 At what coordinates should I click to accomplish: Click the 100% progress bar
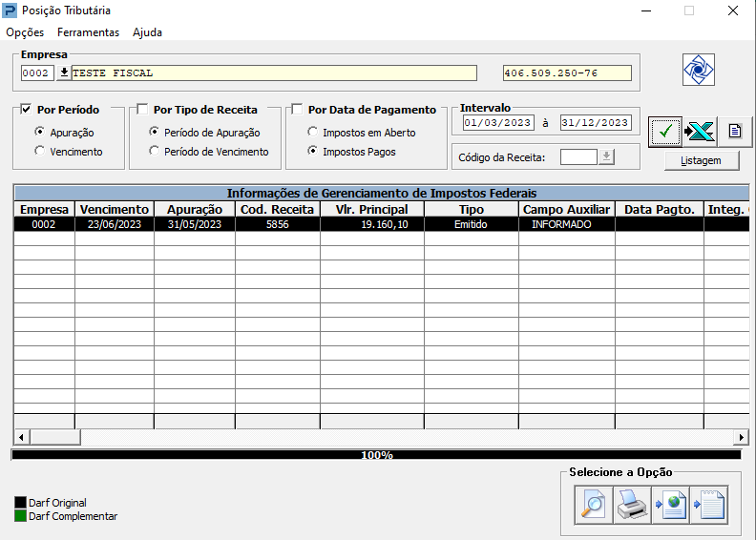click(376, 455)
